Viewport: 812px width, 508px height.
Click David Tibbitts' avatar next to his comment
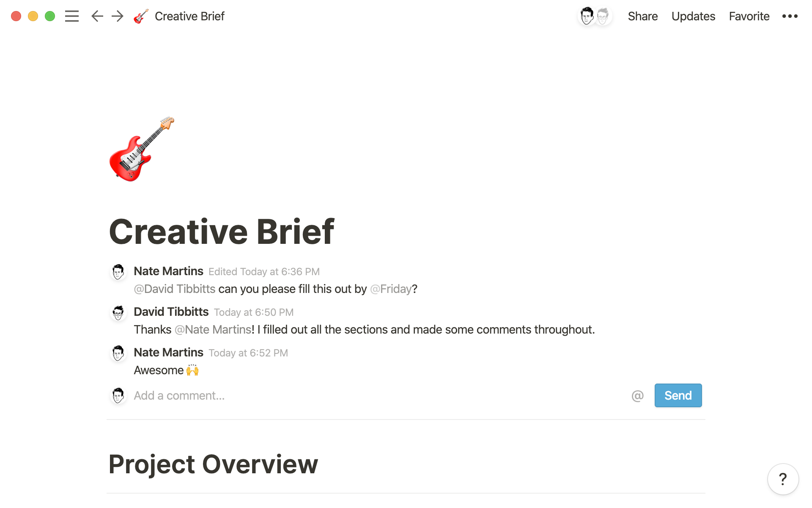[x=118, y=312]
